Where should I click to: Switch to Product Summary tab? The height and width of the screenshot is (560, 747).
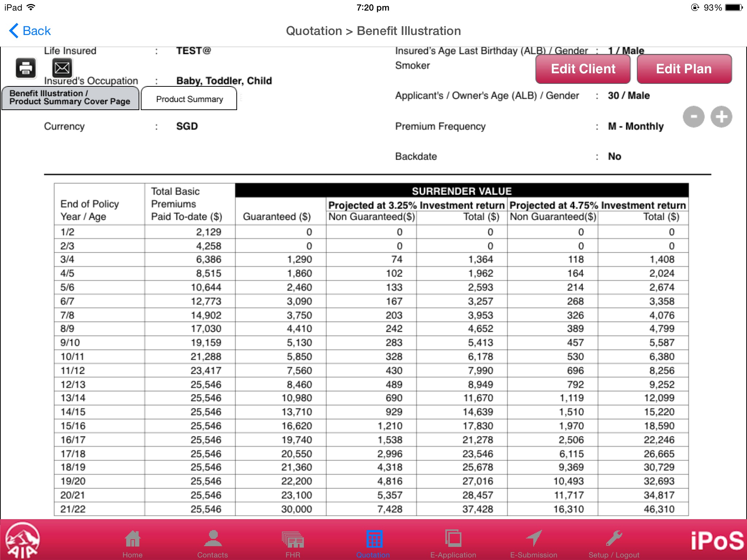[x=189, y=99]
